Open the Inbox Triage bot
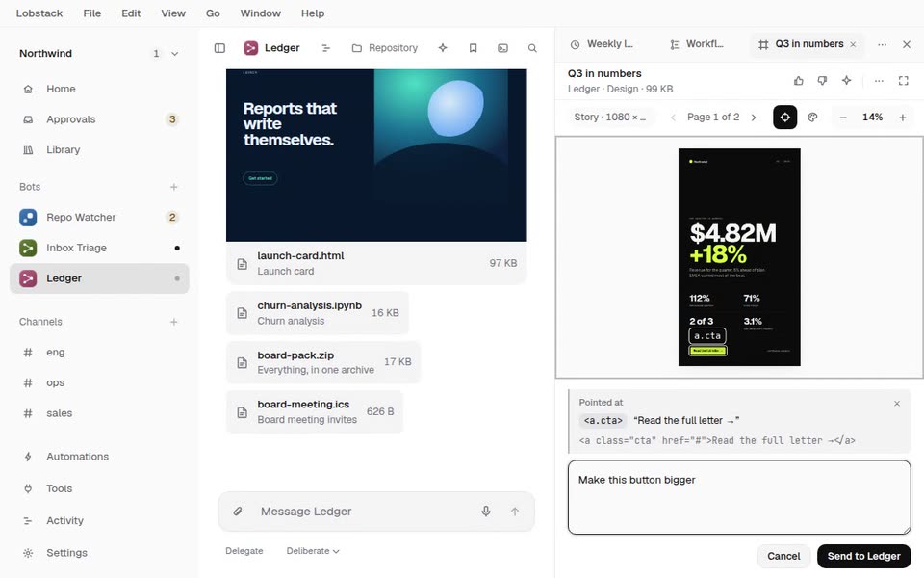924x578 pixels. [99, 248]
